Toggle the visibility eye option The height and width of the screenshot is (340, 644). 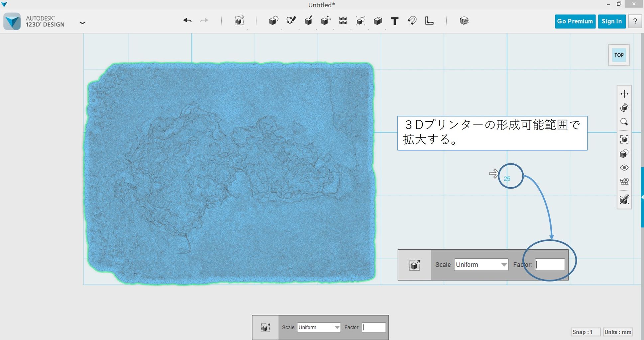point(624,168)
